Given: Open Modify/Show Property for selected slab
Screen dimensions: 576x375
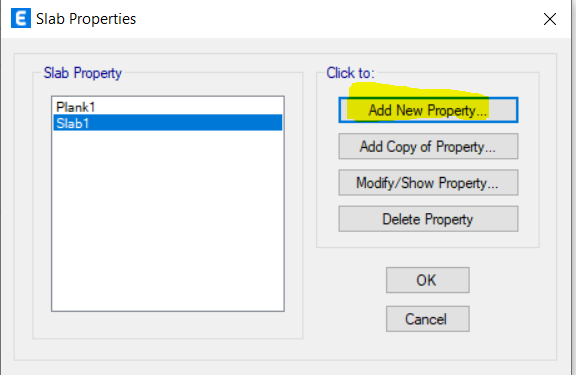Looking at the screenshot, I should click(x=428, y=183).
